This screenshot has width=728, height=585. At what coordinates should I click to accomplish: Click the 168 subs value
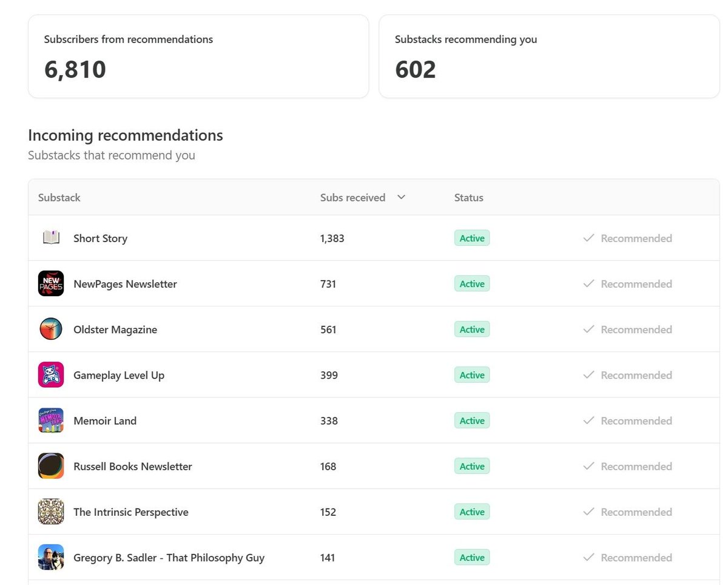tap(328, 466)
